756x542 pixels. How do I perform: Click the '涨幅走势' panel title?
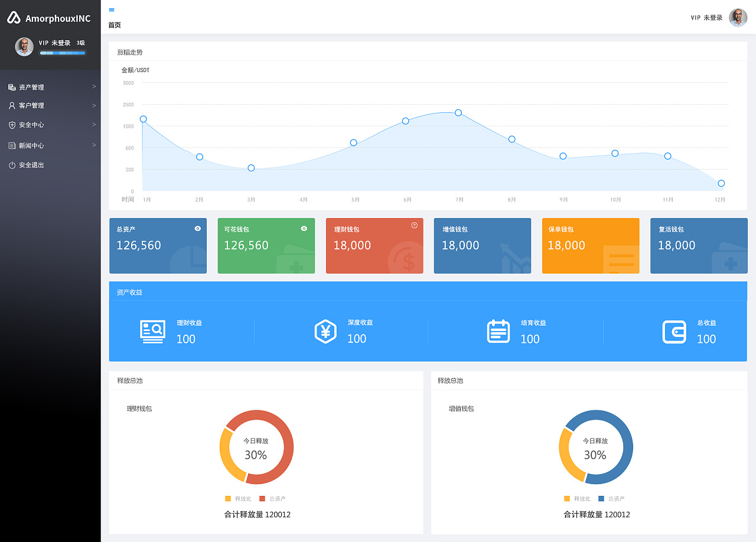point(130,52)
